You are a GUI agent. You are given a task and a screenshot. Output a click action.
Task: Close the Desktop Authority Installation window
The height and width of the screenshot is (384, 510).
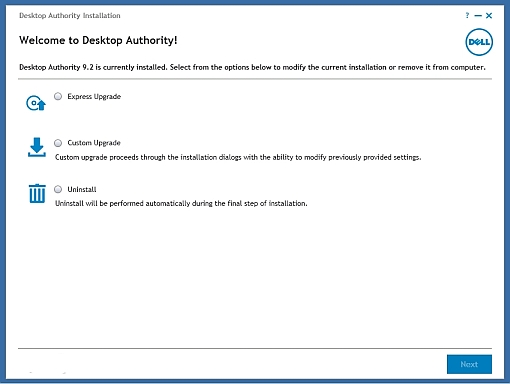click(489, 16)
